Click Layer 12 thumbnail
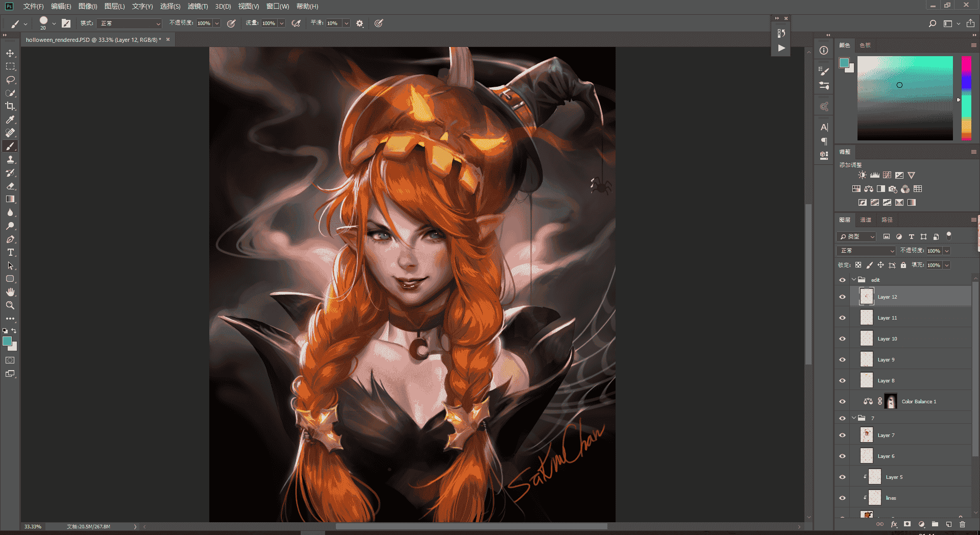 (x=867, y=297)
